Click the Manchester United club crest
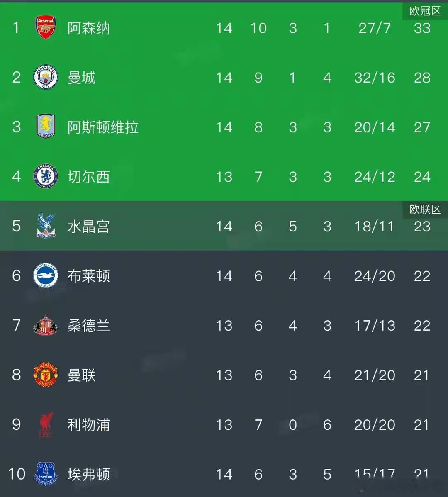This screenshot has width=448, height=497. pos(46,375)
